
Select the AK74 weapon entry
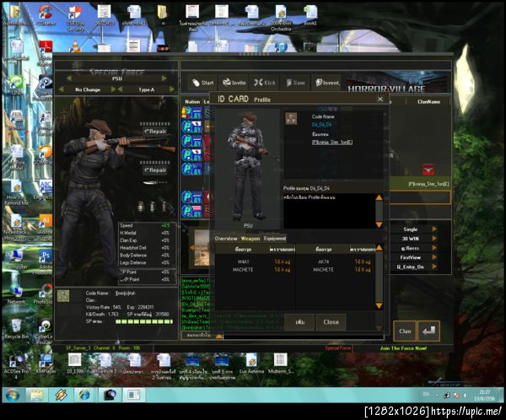pos(323,261)
